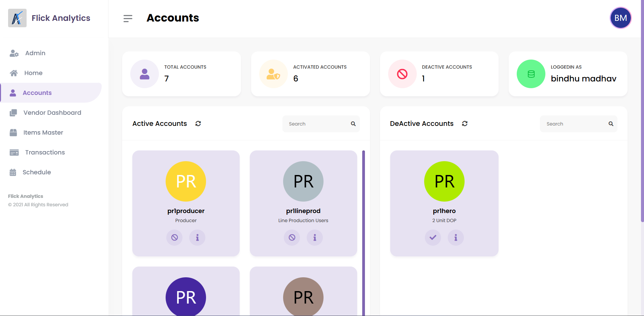Deactivate the pr1lineprod account

tap(292, 238)
